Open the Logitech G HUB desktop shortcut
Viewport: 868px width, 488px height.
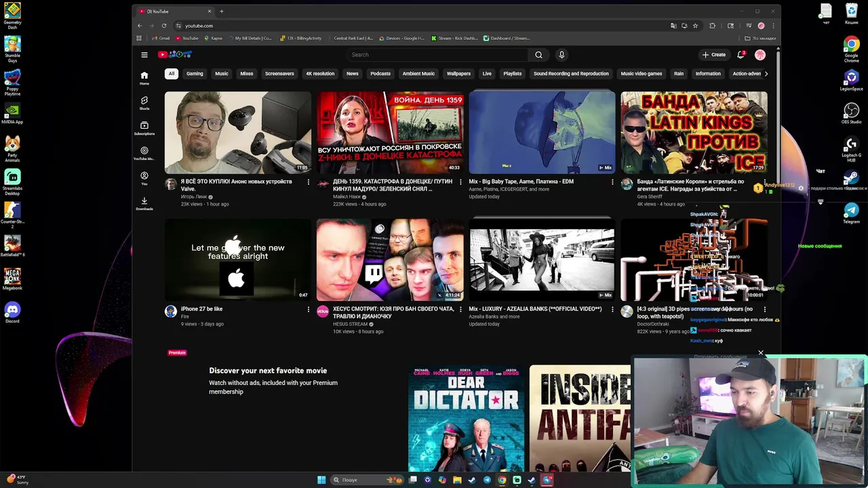pyautogui.click(x=851, y=149)
